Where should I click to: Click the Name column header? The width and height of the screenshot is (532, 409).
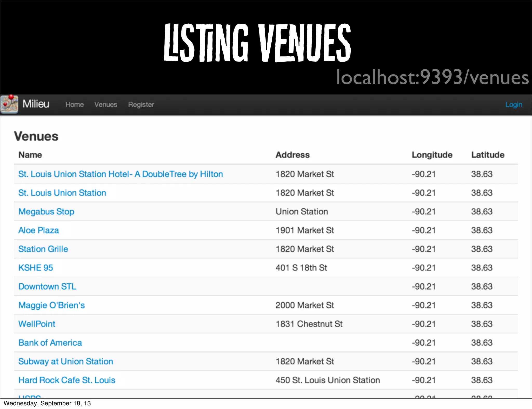point(30,155)
